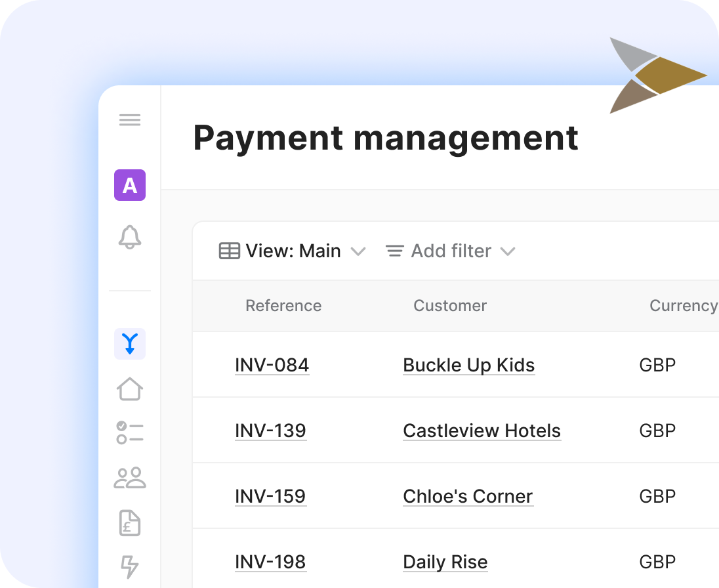This screenshot has width=719, height=588.
Task: Open the Castleview Hotels customer link
Action: click(x=482, y=430)
